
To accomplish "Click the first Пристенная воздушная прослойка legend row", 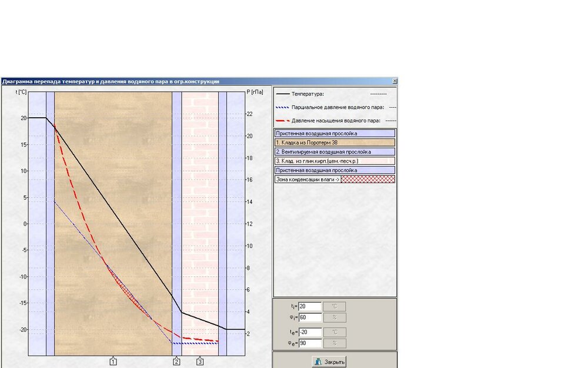I will coord(335,133).
